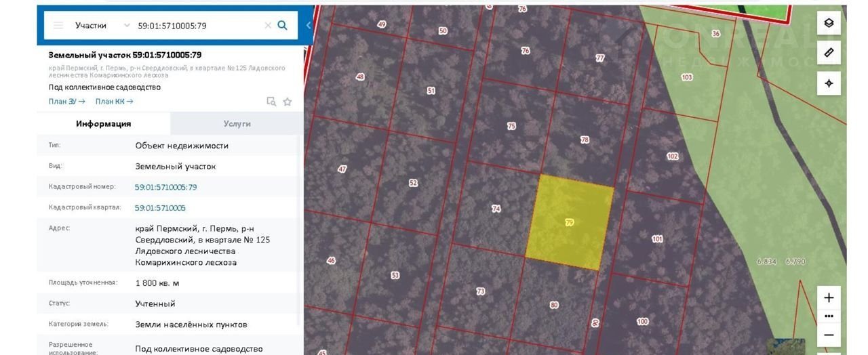Click the cadastral number field in search
Image resolution: width=868 pixels, height=355 pixels.
(197, 25)
